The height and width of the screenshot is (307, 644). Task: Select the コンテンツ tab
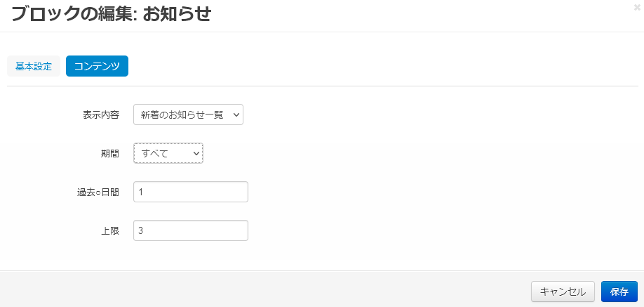click(97, 66)
